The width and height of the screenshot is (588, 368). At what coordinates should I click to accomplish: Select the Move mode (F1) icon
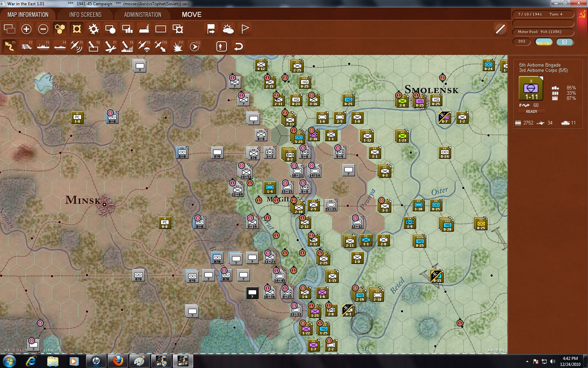pos(9,46)
